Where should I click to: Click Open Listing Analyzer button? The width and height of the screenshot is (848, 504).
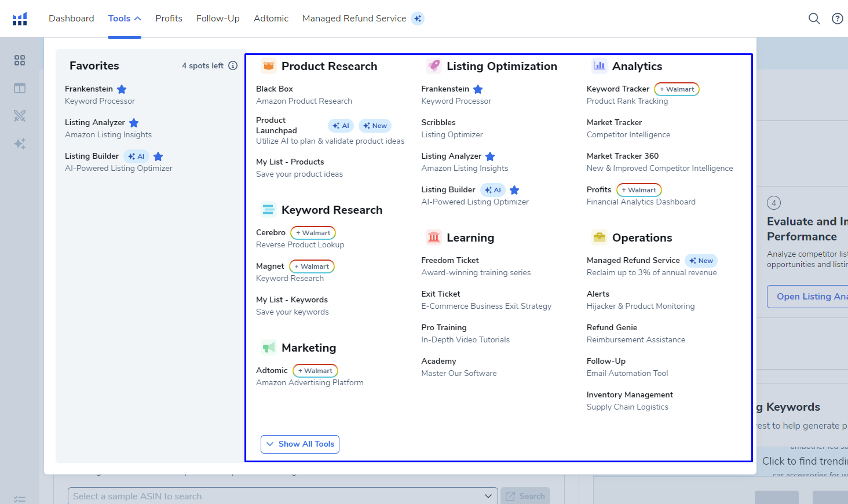click(807, 297)
